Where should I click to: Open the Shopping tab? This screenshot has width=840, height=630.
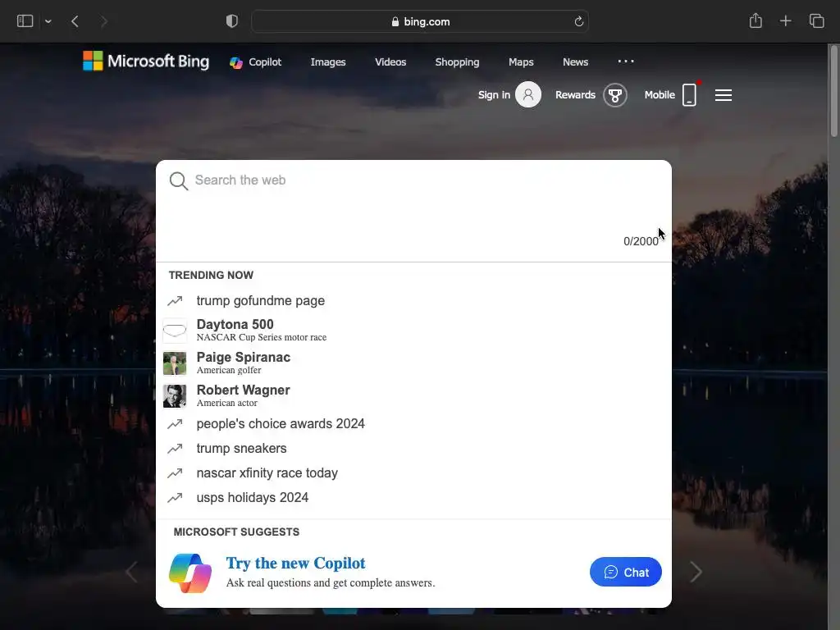pos(457,62)
